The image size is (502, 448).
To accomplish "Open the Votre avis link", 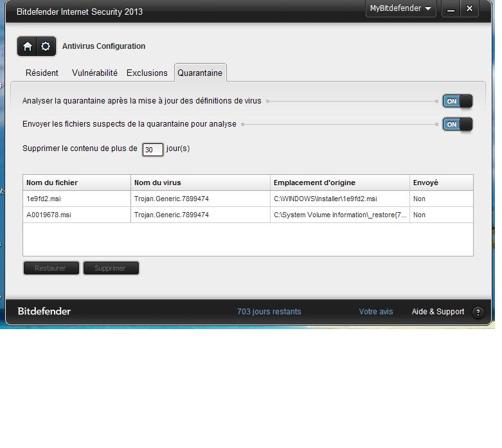I will coord(376,312).
